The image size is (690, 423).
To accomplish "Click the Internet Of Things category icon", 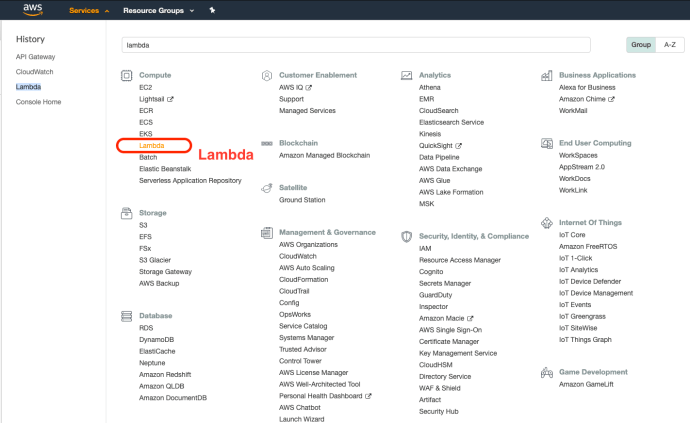I will [x=547, y=222].
